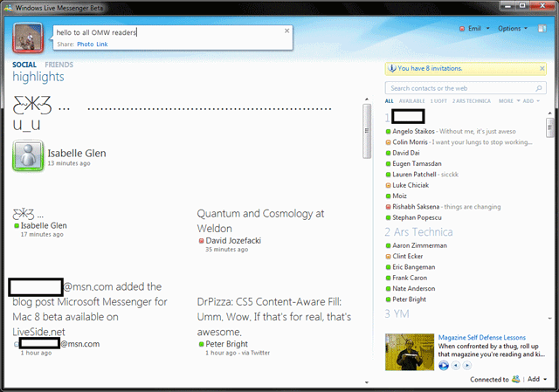Screen dimensions: 559x392
Task: Open Messenger for Mac 8 beta post
Action: [x=90, y=309]
